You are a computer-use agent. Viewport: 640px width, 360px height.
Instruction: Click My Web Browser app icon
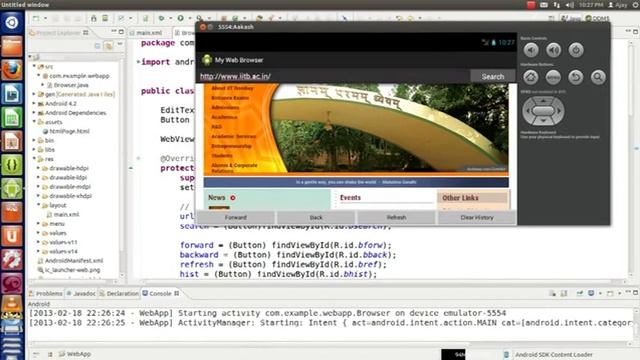coord(207,60)
